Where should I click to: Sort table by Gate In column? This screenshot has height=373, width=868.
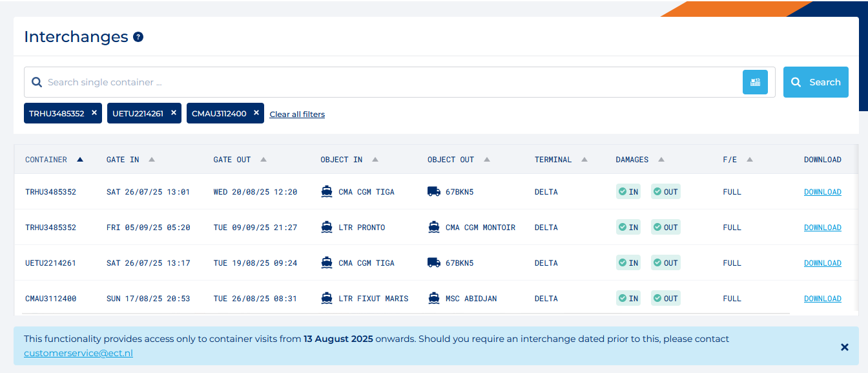[x=130, y=160]
